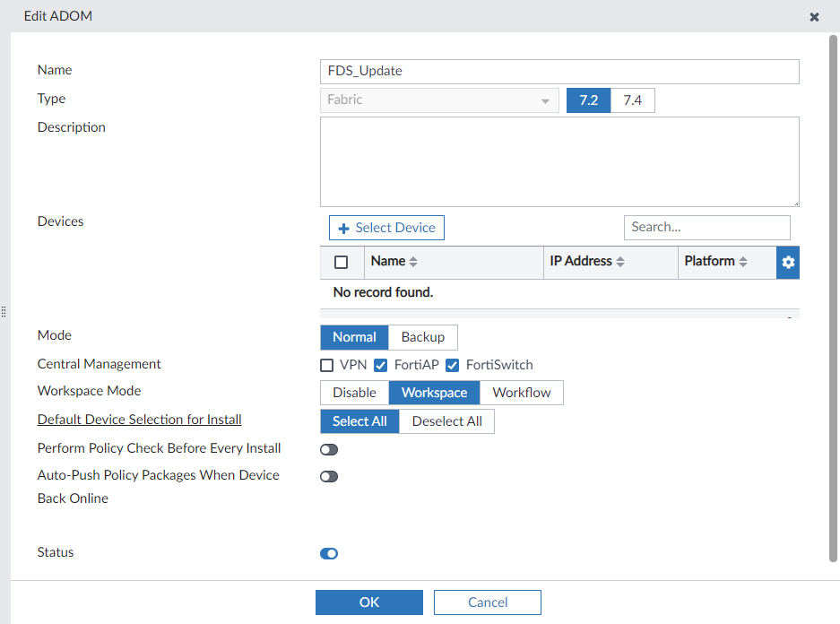Image resolution: width=840 pixels, height=624 pixels.
Task: Set Workspace Mode to Disable
Action: tap(354, 393)
